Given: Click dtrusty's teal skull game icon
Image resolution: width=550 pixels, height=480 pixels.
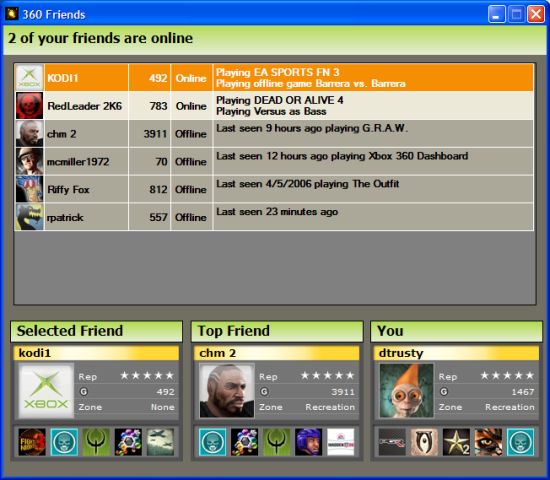Looking at the screenshot, I should coord(521,442).
